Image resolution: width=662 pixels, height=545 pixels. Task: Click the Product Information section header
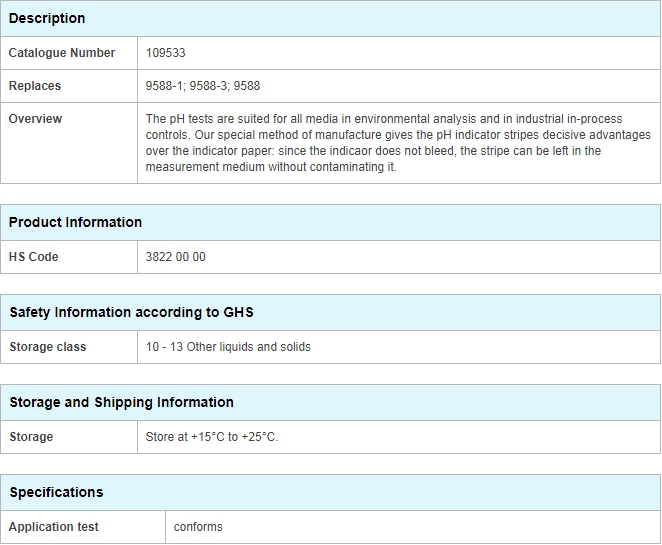coord(331,222)
